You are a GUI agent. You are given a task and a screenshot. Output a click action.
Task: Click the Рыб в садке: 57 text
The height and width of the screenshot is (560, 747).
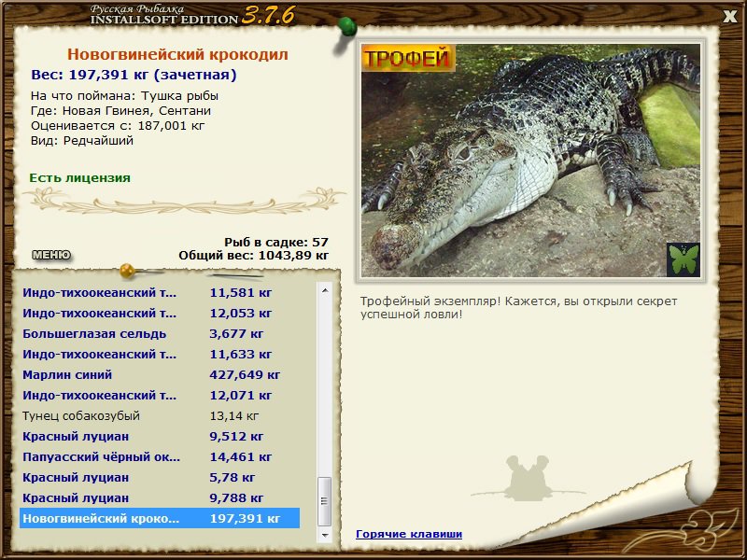coord(276,242)
